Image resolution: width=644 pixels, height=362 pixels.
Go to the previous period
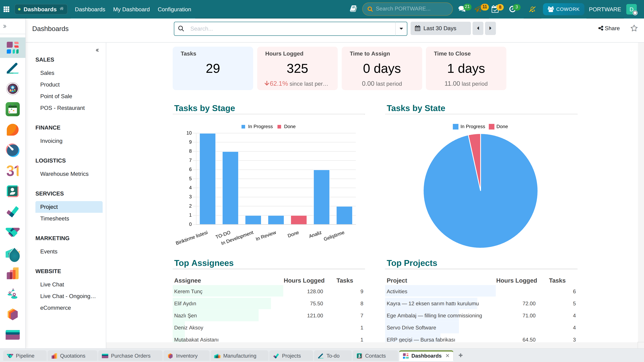coord(478,28)
